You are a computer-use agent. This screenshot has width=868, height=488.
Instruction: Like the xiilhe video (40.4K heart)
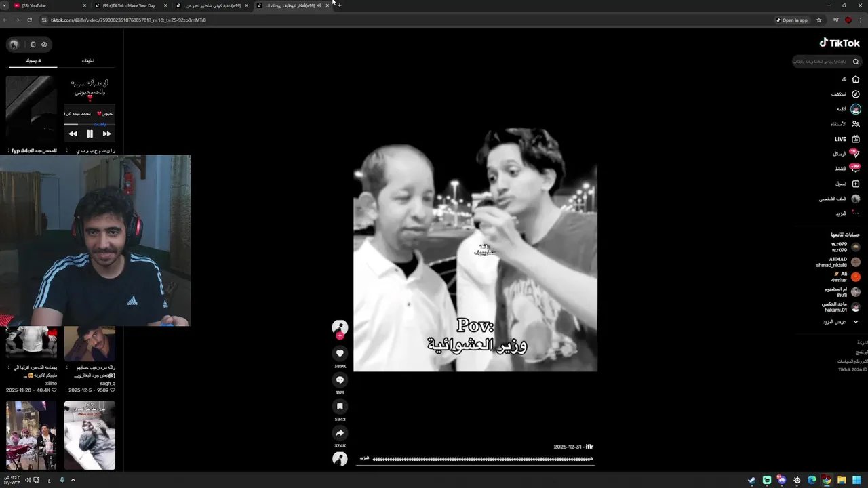click(x=54, y=390)
